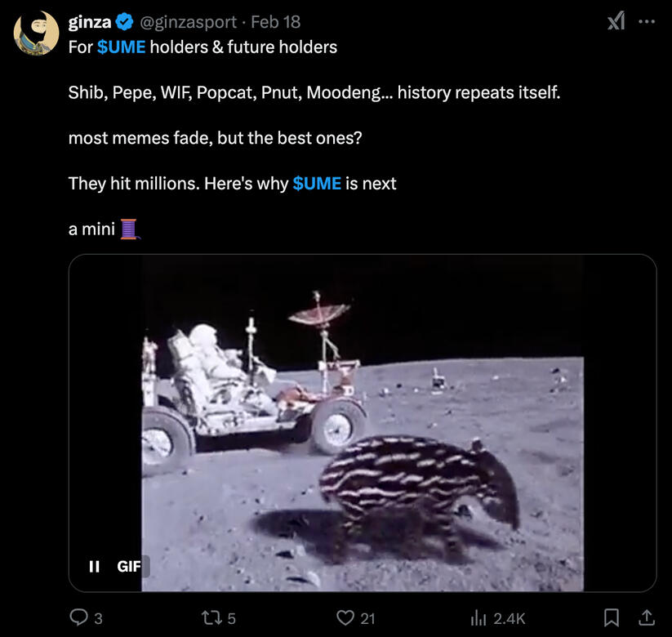Screen dimensions: 672x637
Task: Click the blue verified badge
Action: tap(125, 22)
